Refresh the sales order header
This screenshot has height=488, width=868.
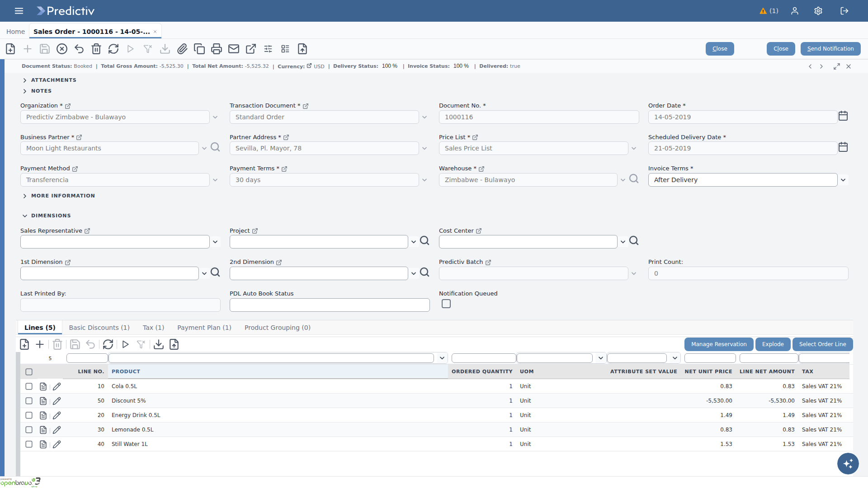tap(113, 49)
